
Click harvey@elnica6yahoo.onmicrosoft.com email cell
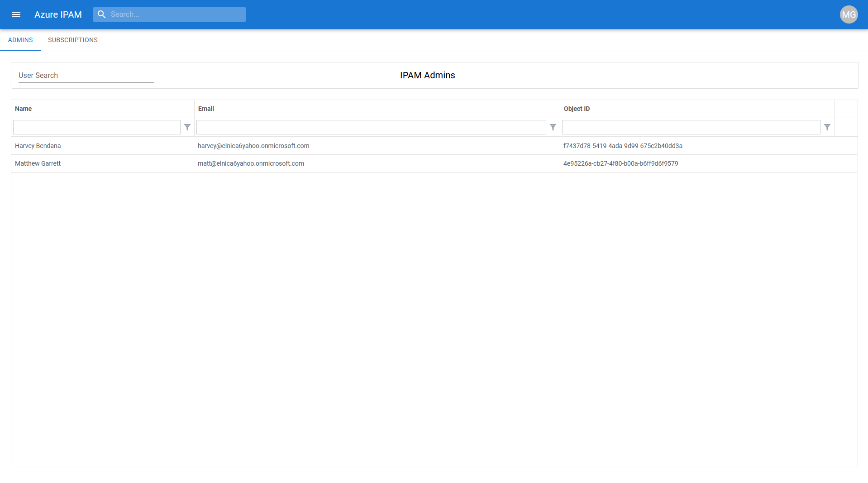[x=377, y=146]
